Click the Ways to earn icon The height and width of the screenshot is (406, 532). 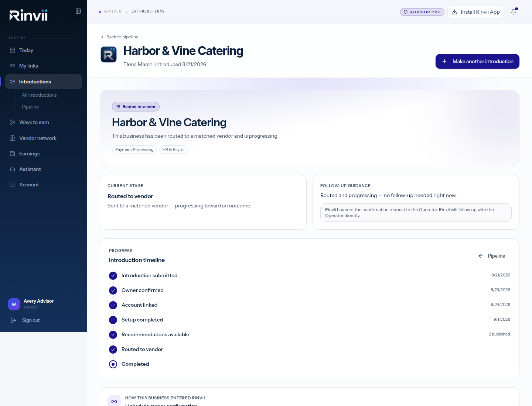(13, 122)
